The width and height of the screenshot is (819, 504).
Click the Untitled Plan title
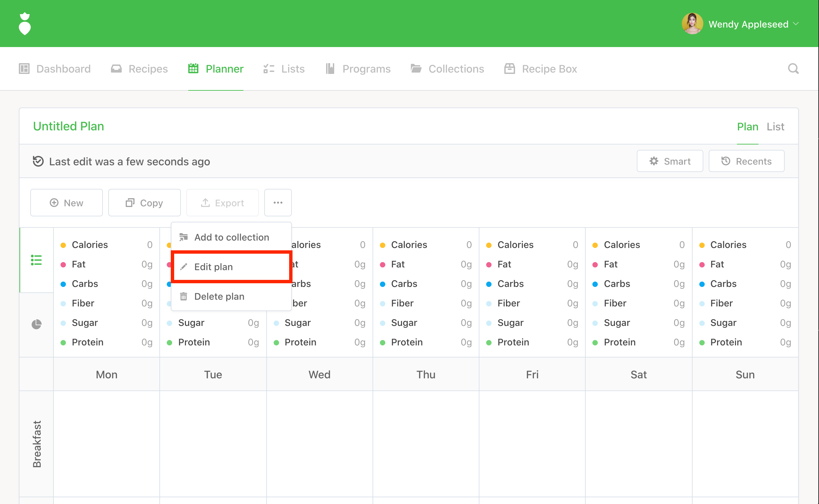coord(69,126)
